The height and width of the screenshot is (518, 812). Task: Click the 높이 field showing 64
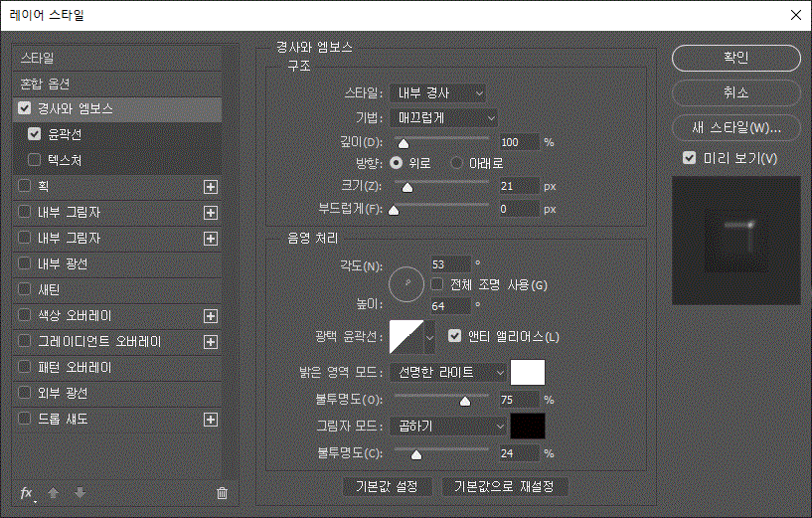(x=451, y=306)
